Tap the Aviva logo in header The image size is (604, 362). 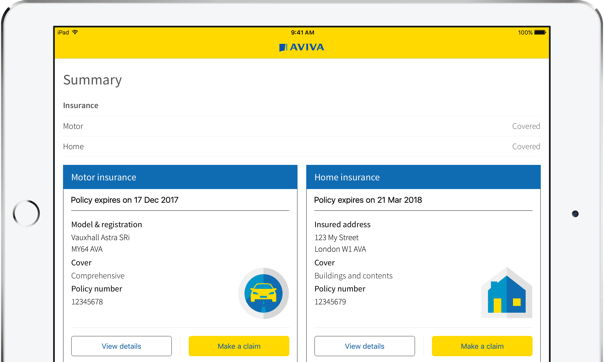point(302,47)
